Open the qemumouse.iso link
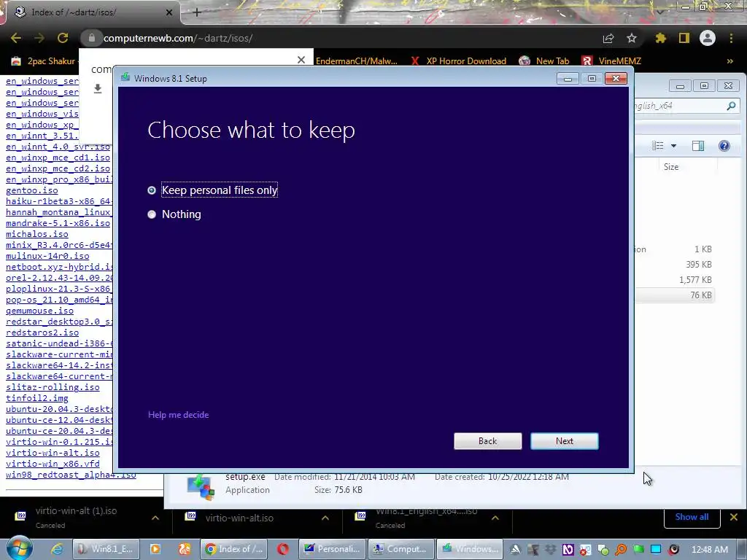747x560 pixels. pos(39,311)
